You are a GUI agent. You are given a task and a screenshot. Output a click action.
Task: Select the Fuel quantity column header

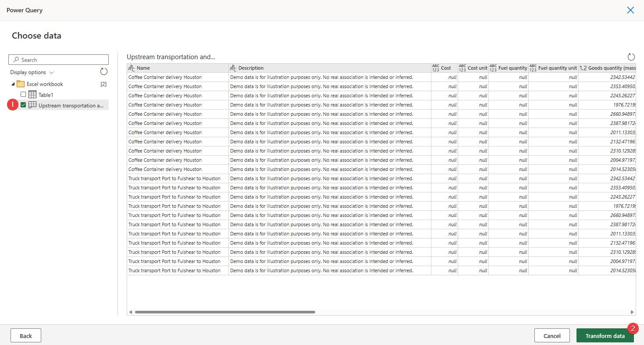(x=509, y=68)
